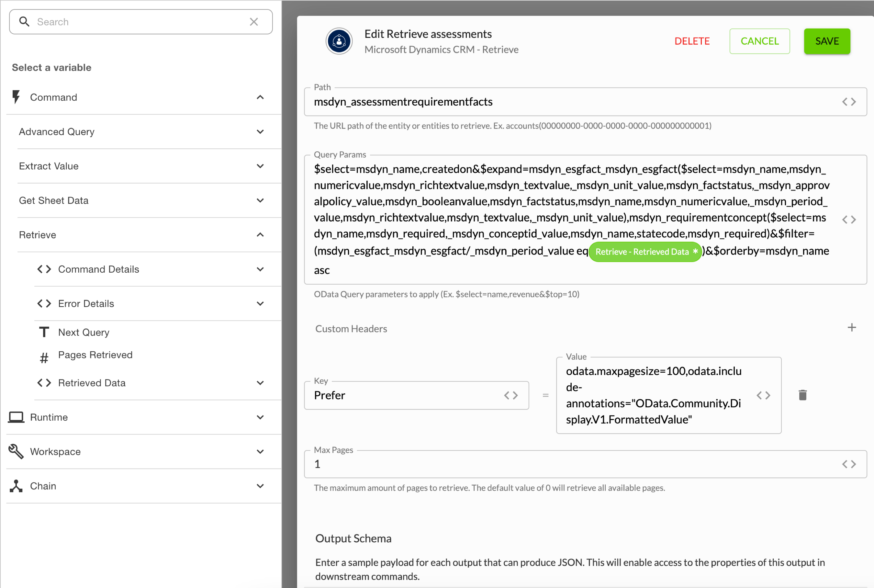
Task: Open variable picker for Path field
Action: (849, 102)
